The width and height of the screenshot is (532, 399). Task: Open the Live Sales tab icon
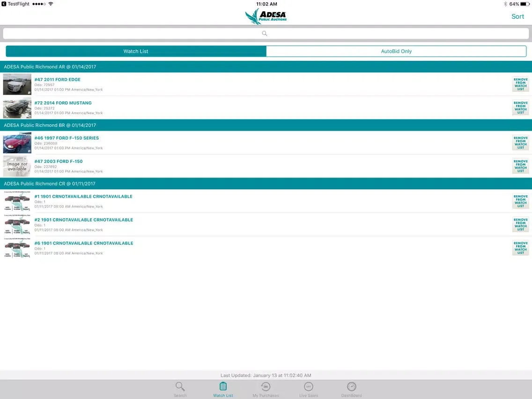(x=309, y=386)
